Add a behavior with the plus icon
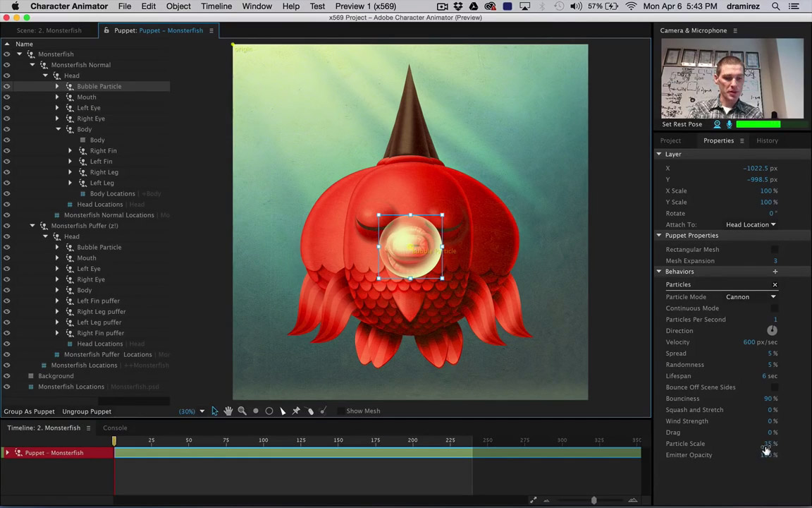The width and height of the screenshot is (812, 508). tap(775, 272)
